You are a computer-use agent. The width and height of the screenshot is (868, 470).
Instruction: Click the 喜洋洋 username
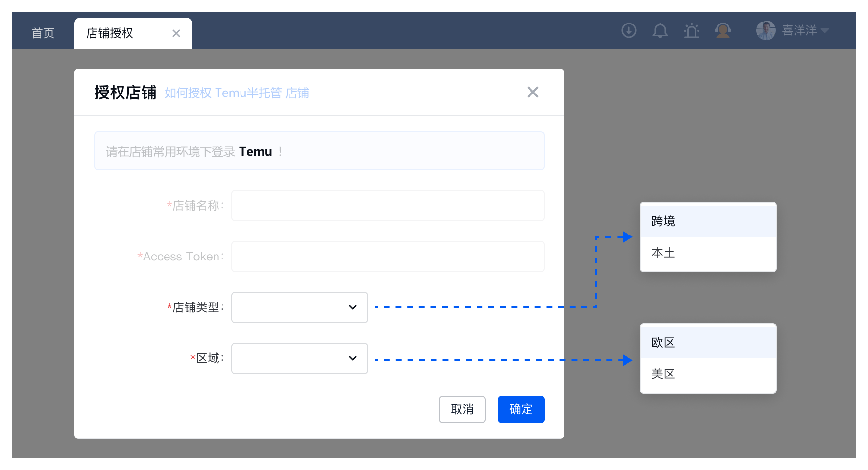tap(799, 30)
